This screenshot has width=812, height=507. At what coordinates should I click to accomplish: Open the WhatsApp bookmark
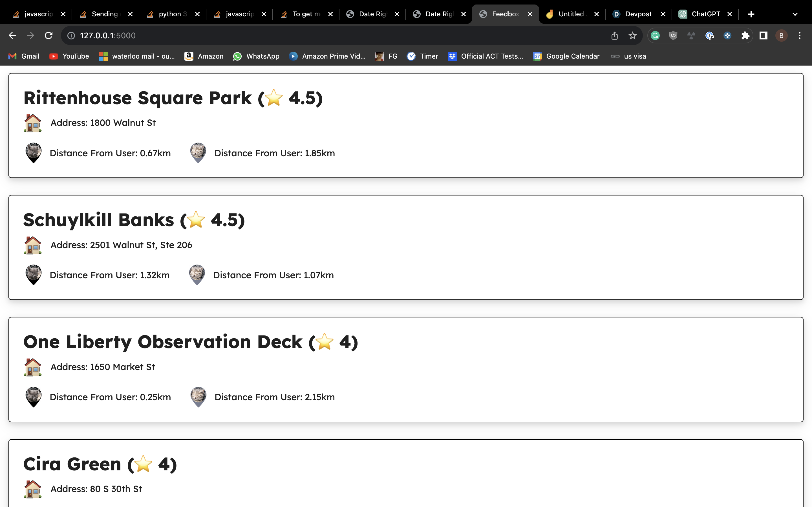pos(256,56)
